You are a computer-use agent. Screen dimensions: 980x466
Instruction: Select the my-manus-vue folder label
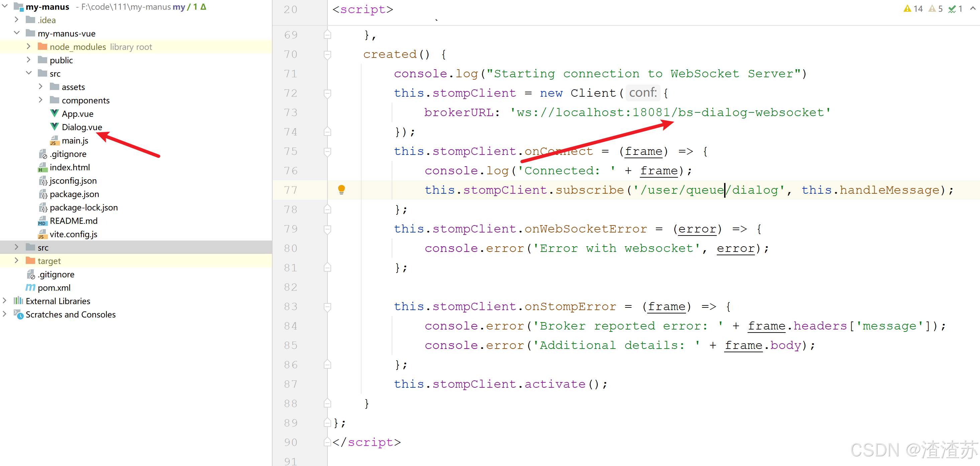[x=67, y=33]
